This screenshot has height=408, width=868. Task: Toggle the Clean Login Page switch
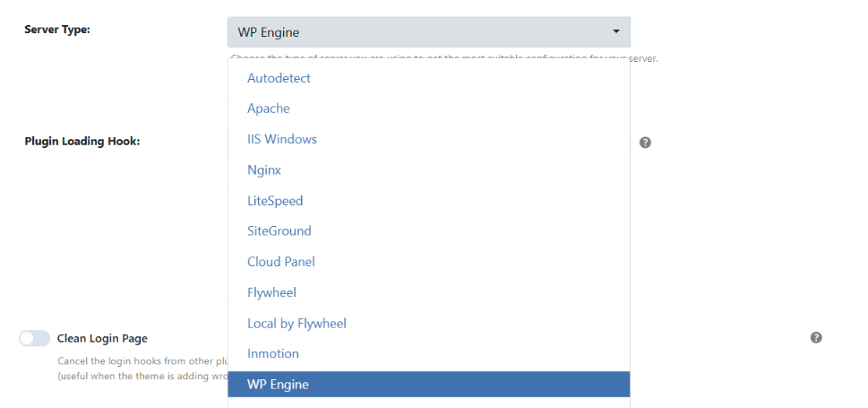tap(34, 338)
